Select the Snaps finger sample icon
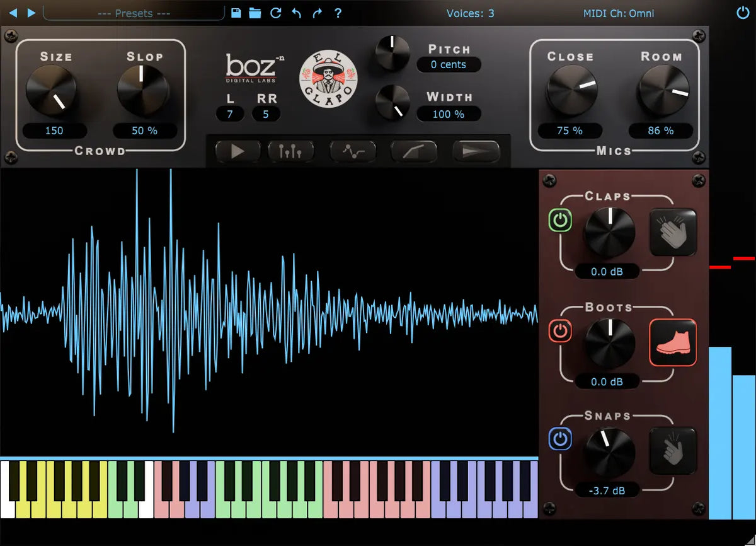This screenshot has height=546, width=756. coord(673,451)
